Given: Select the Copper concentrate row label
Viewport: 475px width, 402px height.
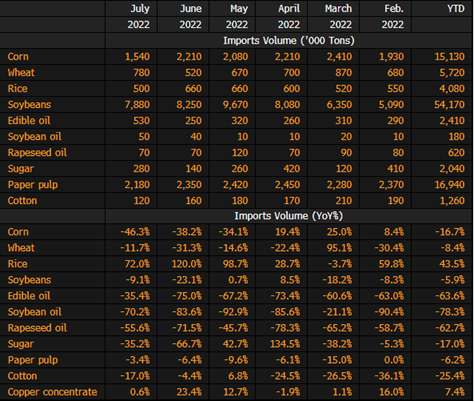Looking at the screenshot, I should [52, 392].
